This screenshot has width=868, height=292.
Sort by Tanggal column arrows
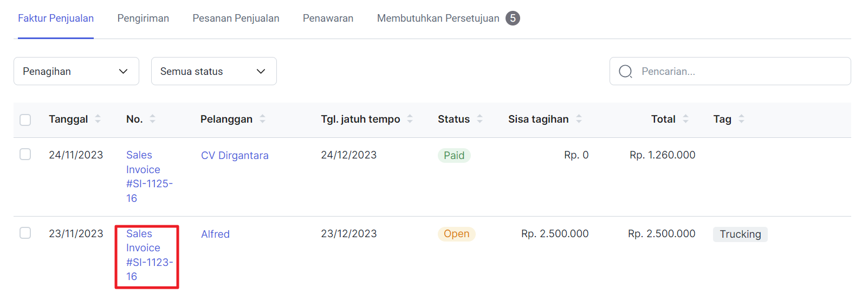98,119
